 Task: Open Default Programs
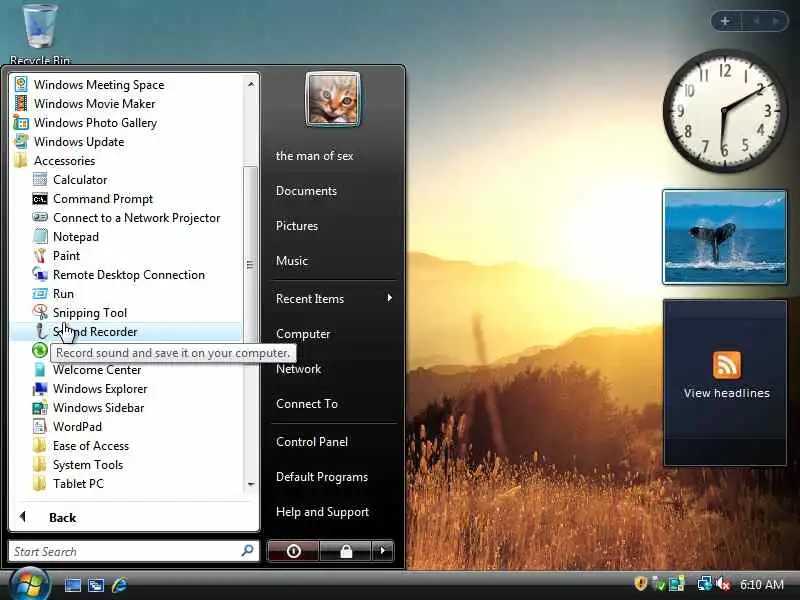coord(321,477)
